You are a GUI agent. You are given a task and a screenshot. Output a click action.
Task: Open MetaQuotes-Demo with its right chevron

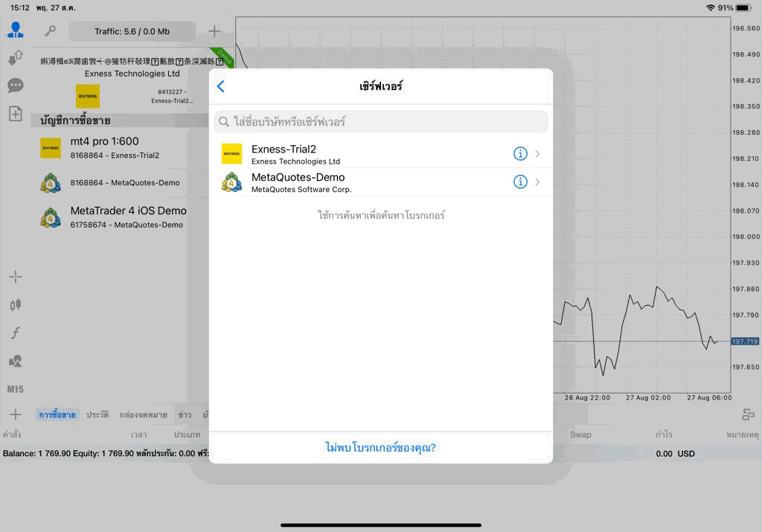[x=537, y=182]
